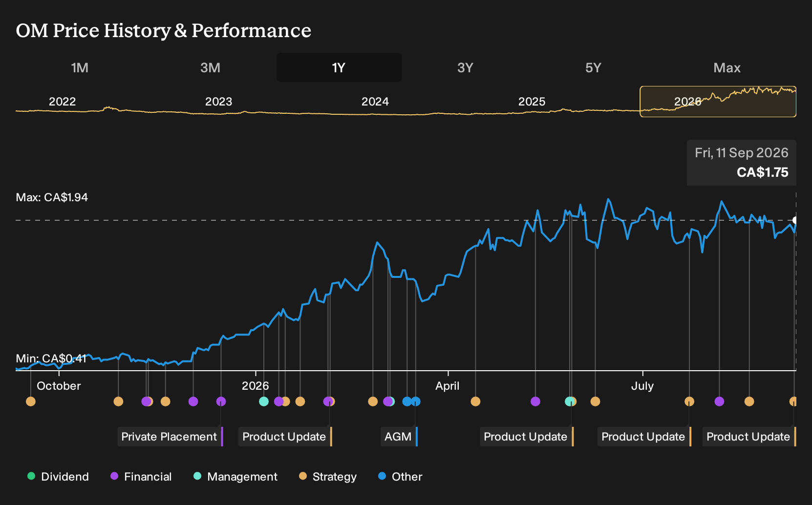Select the Max time range tab
Viewport: 812px width, 505px height.
click(x=727, y=67)
